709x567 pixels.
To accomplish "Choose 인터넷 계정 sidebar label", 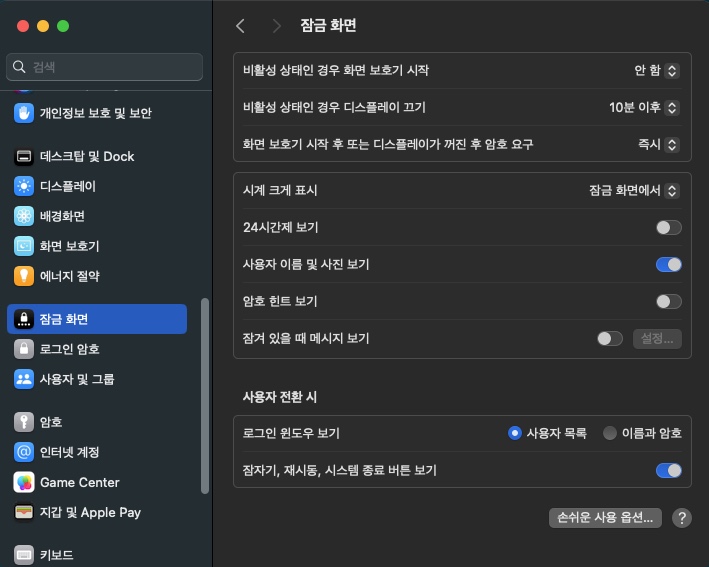I will click(x=70, y=452).
